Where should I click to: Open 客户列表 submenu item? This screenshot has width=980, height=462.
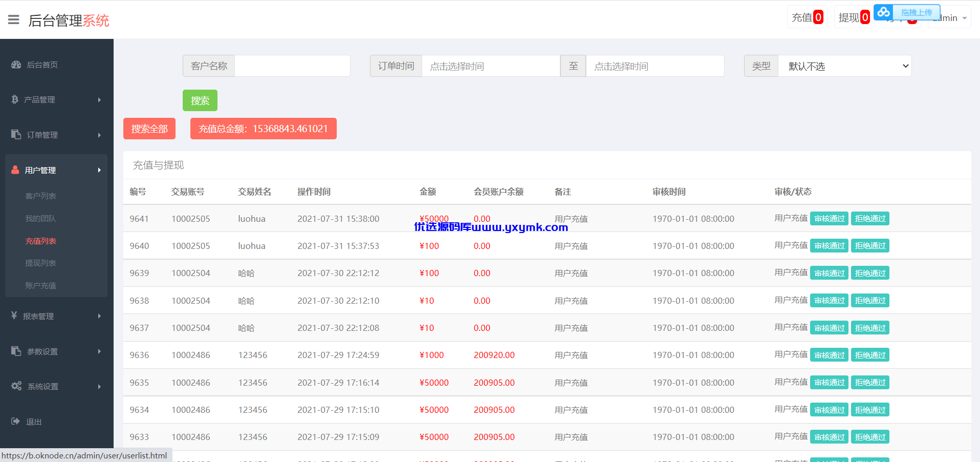(40, 196)
